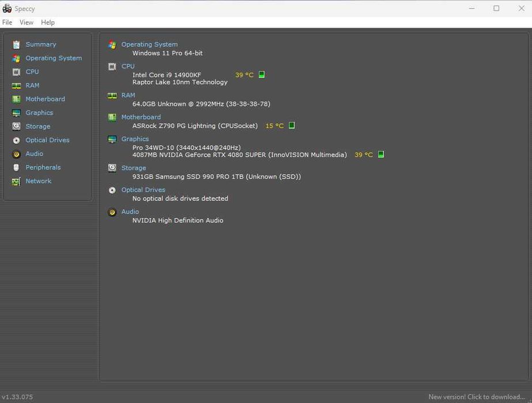Open the Help menu

48,22
